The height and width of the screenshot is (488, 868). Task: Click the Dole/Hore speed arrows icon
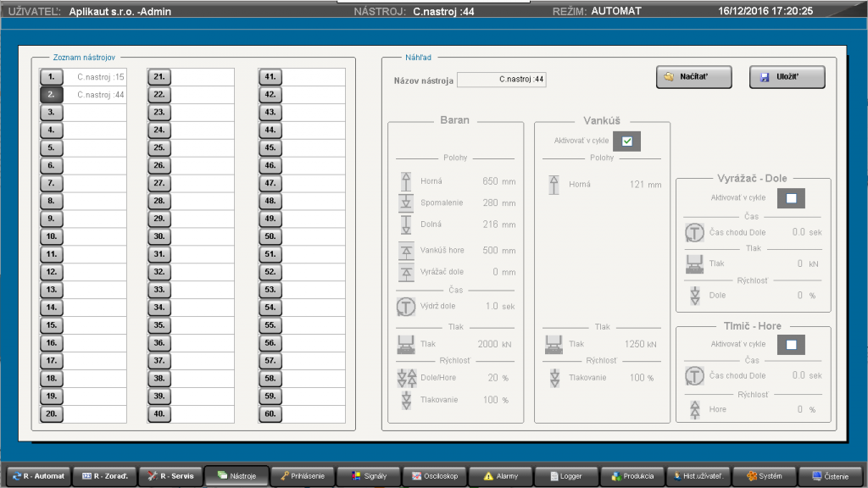click(x=407, y=378)
